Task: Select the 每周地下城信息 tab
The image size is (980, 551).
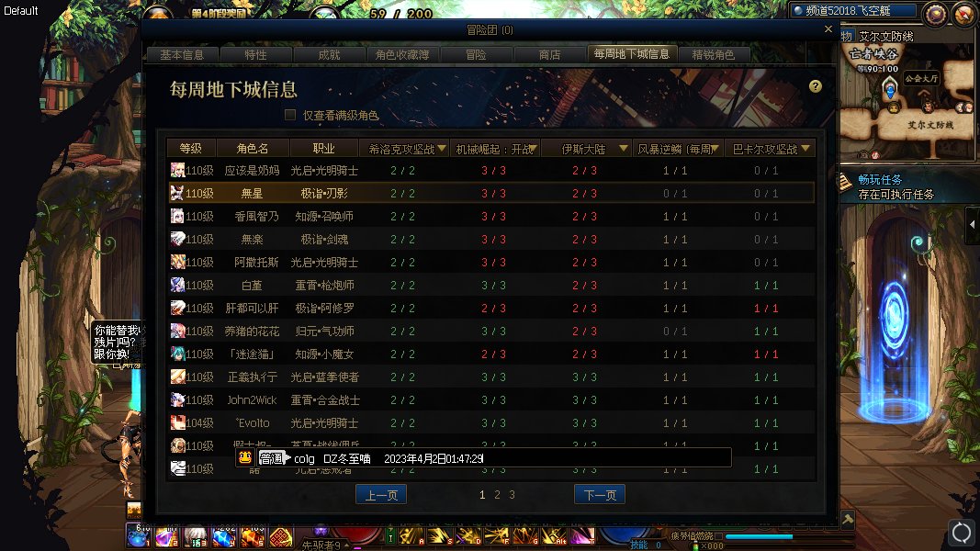Action: point(631,54)
